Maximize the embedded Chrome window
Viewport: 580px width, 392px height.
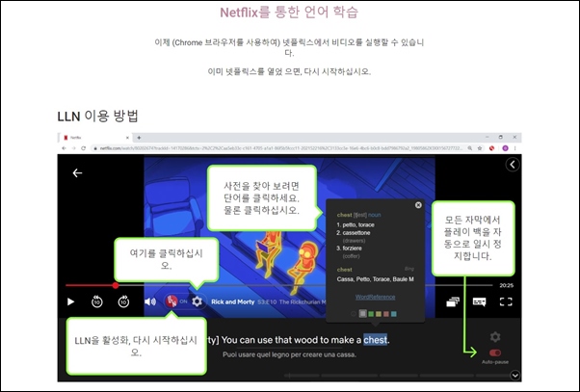coord(500,137)
